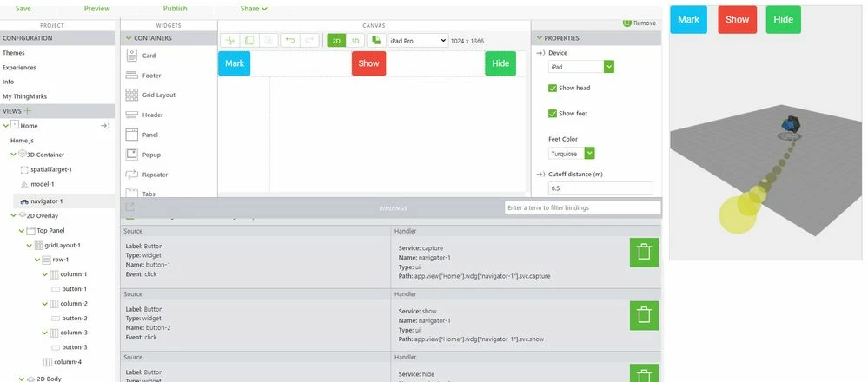Select button-2 in the tree
Screen dimensions: 868x382
click(75, 319)
